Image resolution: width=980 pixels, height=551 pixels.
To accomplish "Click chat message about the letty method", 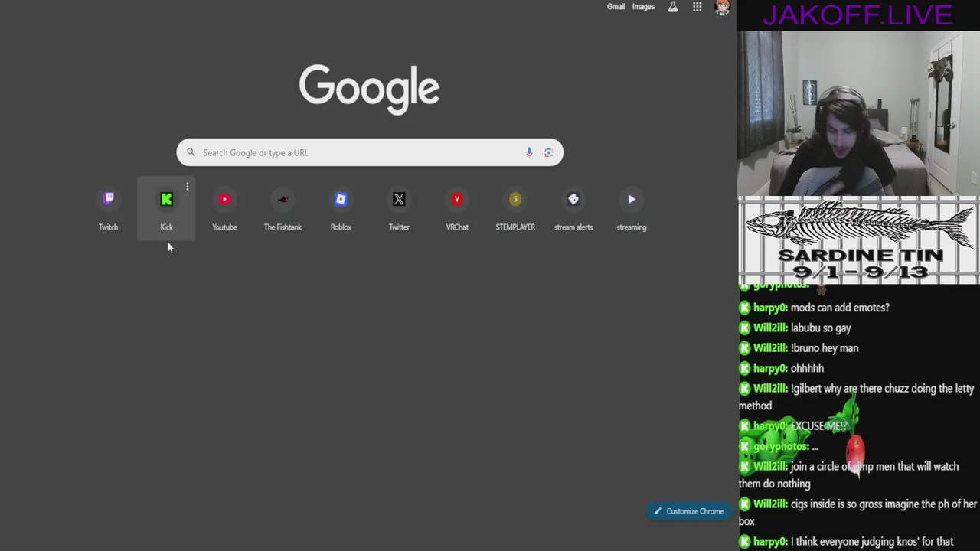I will pyautogui.click(x=856, y=397).
